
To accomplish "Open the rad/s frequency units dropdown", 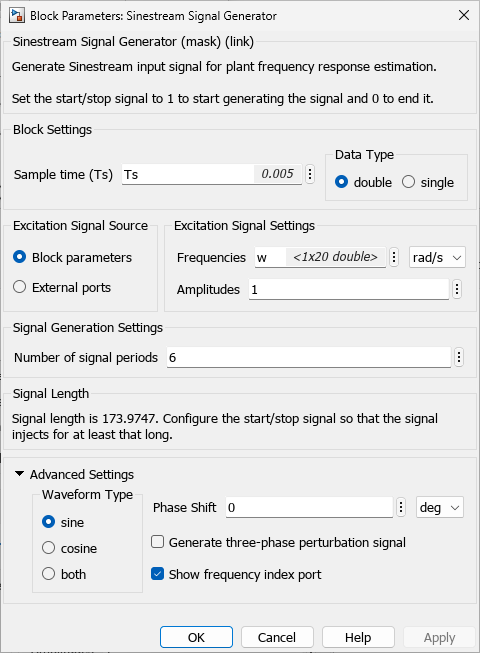I will tap(437, 257).
